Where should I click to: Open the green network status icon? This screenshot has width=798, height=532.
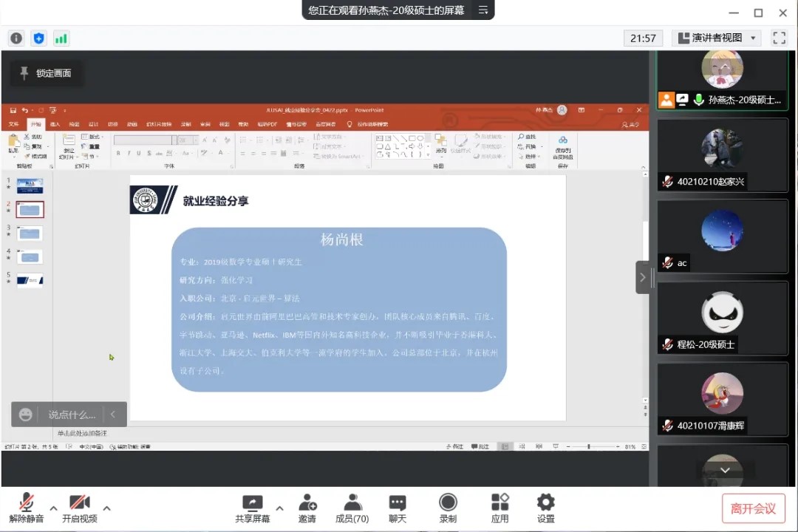click(x=61, y=38)
